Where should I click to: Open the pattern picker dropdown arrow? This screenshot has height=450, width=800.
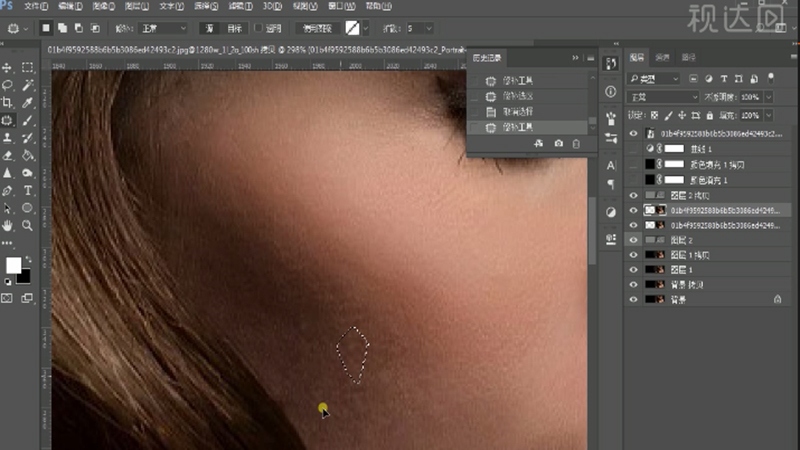[x=365, y=29]
